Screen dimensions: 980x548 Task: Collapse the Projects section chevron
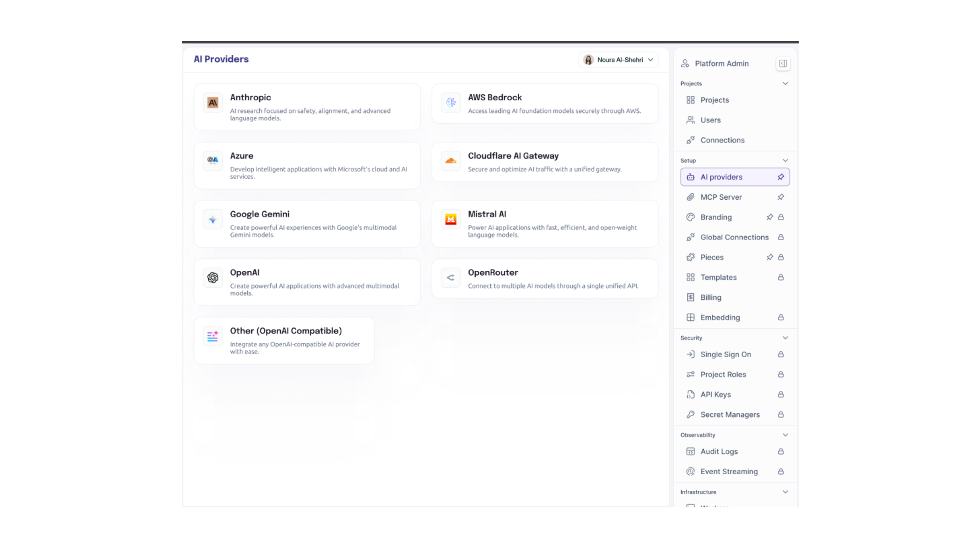coord(785,84)
